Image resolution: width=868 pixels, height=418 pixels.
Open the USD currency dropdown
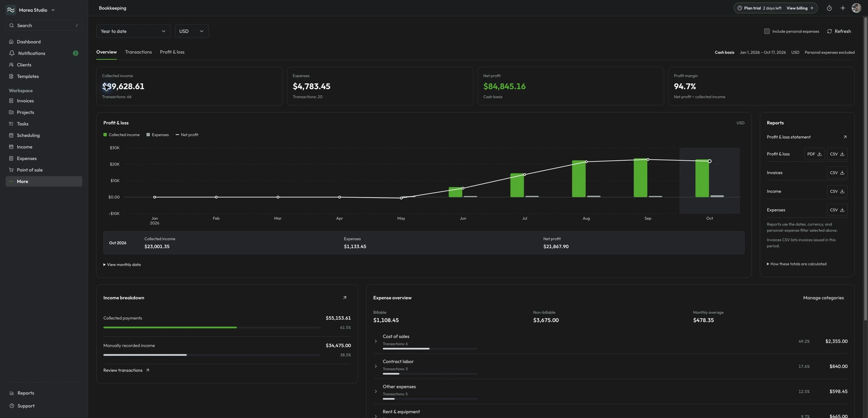(192, 31)
